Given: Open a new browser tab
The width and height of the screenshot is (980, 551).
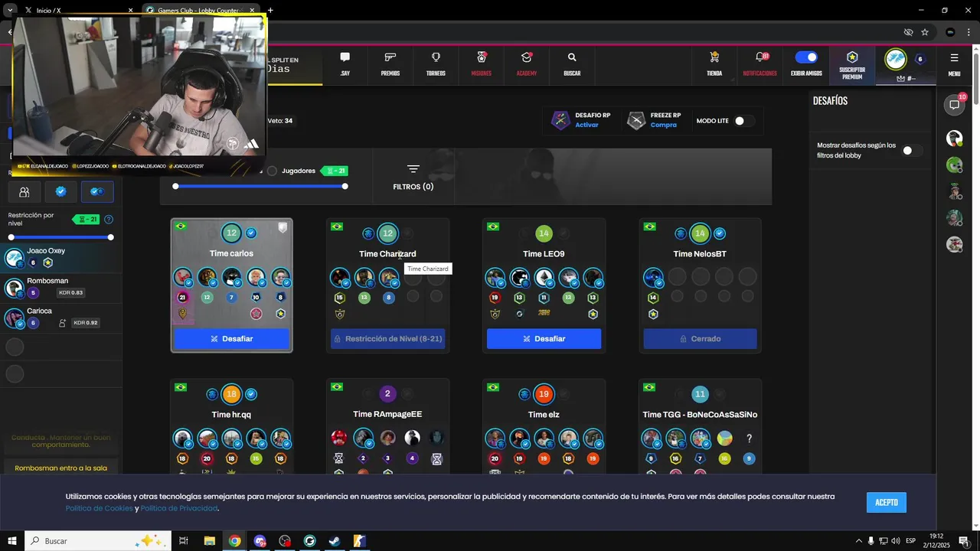Looking at the screenshot, I should point(270,11).
